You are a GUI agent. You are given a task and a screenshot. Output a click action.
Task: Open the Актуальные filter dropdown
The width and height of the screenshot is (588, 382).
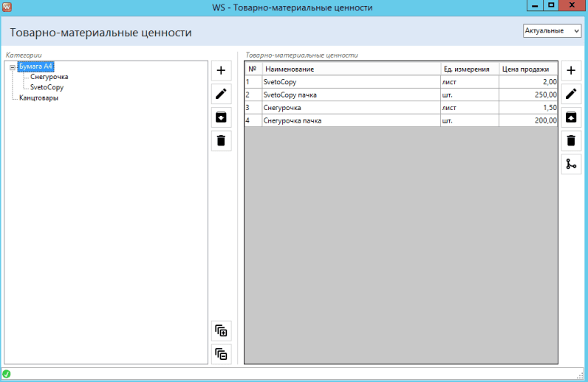(553, 30)
